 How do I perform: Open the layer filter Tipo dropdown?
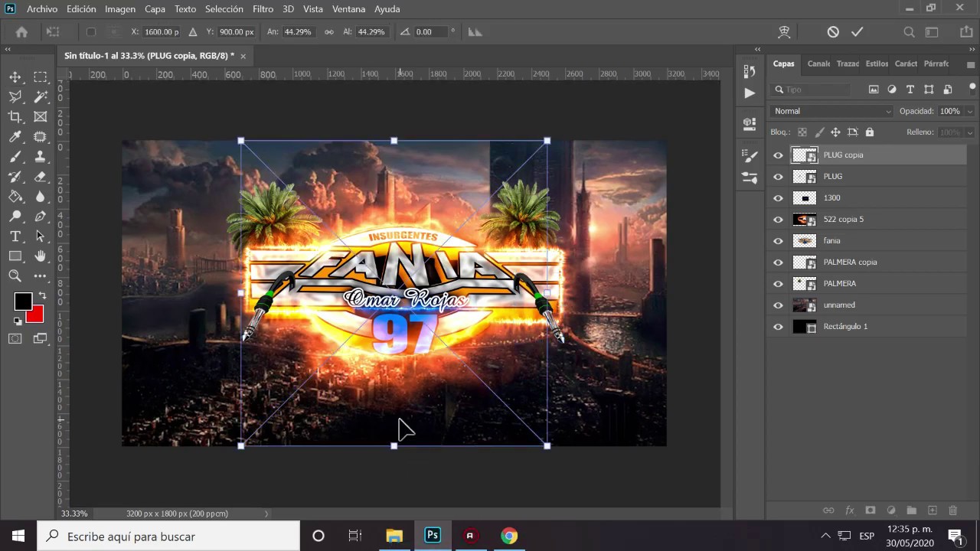(x=812, y=90)
